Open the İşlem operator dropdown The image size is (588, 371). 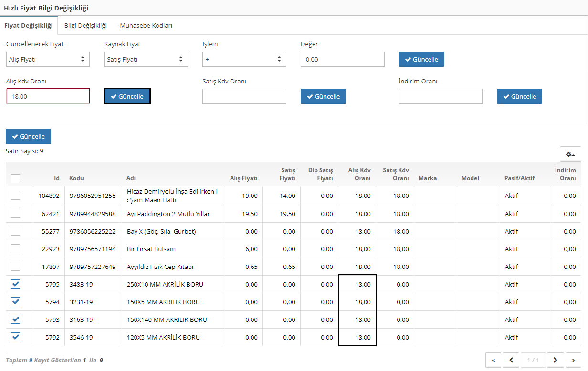coord(244,59)
